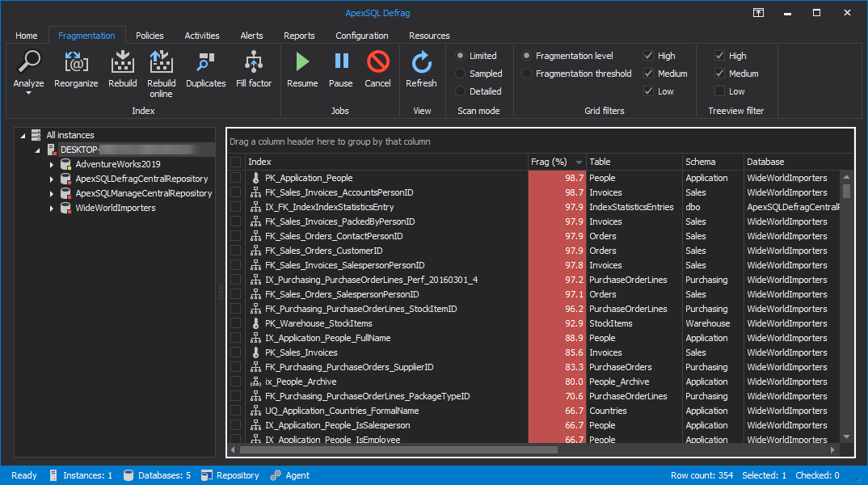Viewport: 868px width, 485px height.
Task: Check the PK_Application_People row checkbox
Action: (x=236, y=178)
